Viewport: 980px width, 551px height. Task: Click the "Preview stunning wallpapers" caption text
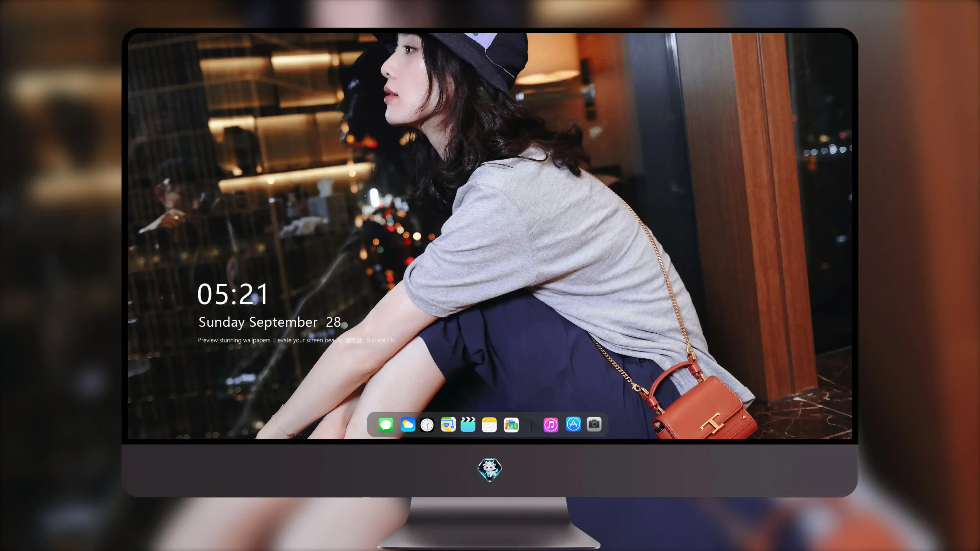(x=296, y=340)
